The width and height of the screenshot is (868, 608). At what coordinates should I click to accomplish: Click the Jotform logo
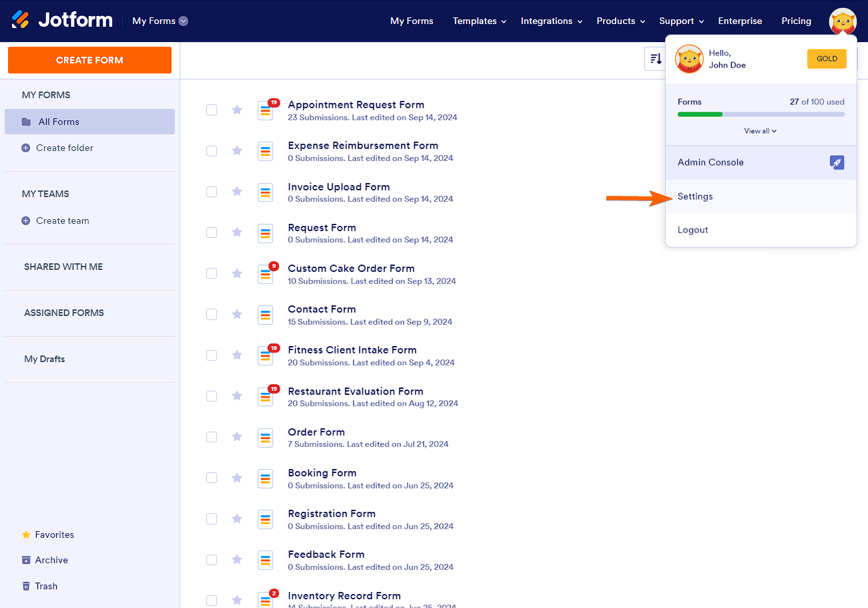point(62,20)
